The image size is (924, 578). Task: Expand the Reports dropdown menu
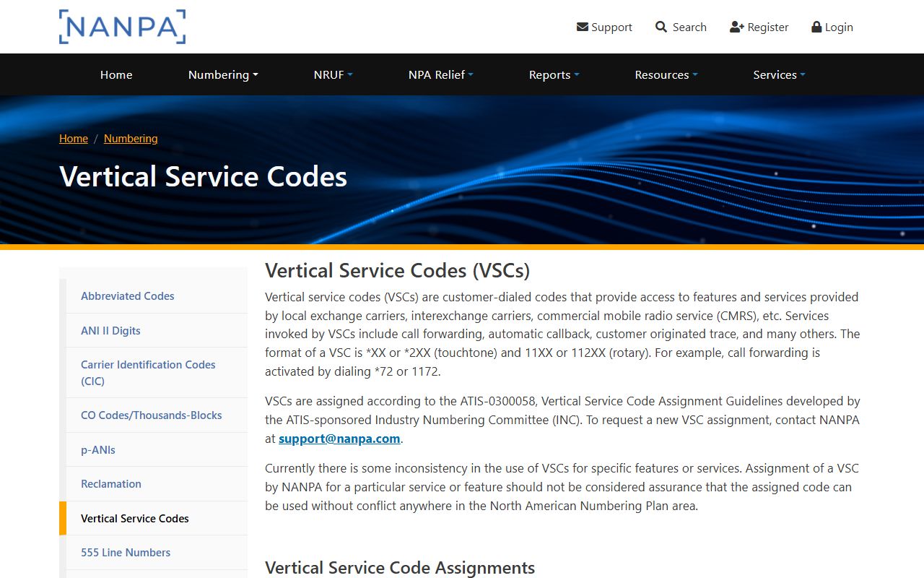554,74
